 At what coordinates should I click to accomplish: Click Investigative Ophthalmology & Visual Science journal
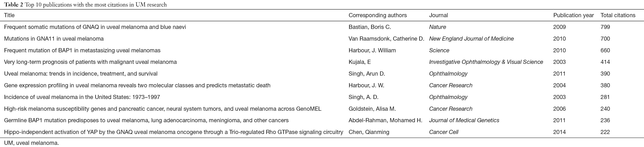click(x=486, y=62)
